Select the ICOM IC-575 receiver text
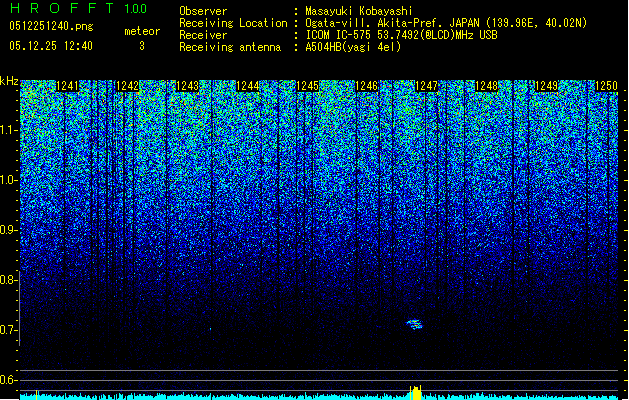This screenshot has width=629, height=400. tap(401, 35)
